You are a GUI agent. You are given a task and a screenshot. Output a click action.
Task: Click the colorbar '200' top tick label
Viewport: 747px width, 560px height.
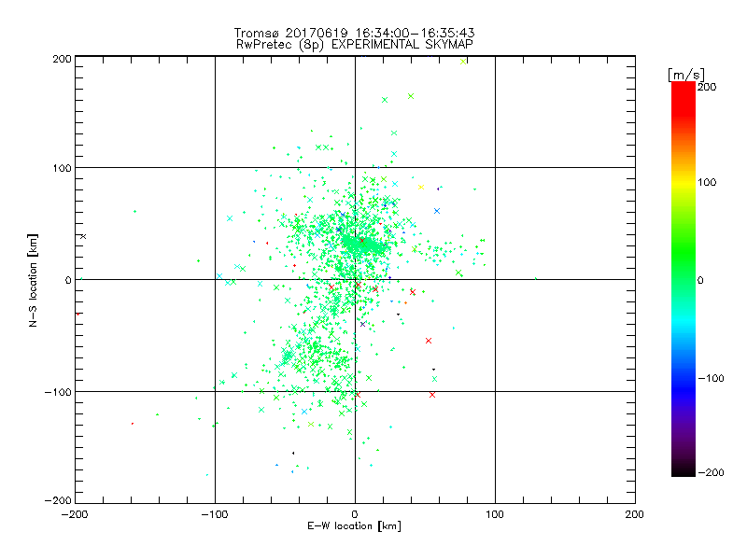pos(707,87)
